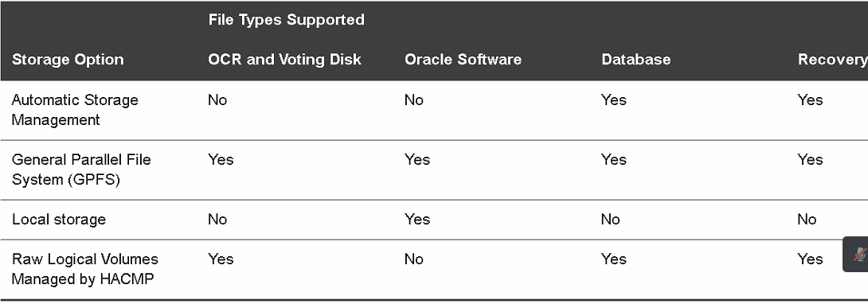The width and height of the screenshot is (868, 304).
Task: Click No under Recovery for Local storage
Action: pyautogui.click(x=807, y=220)
